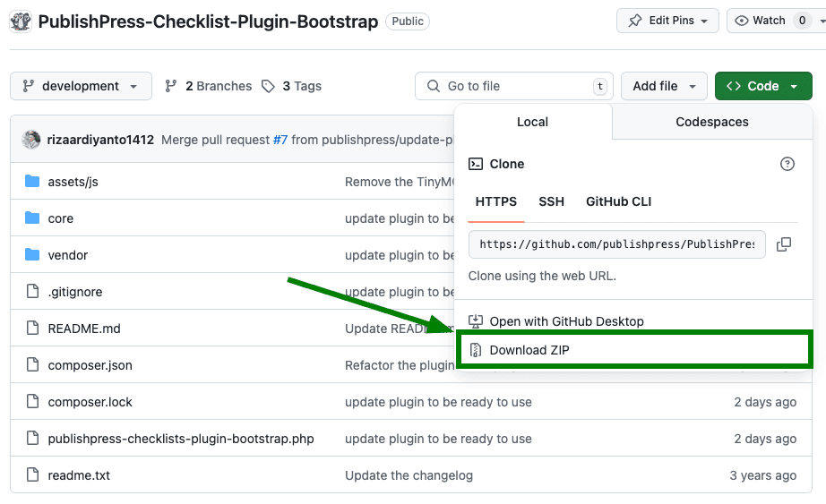
Task: Click the README.md file icon
Action: click(33, 329)
